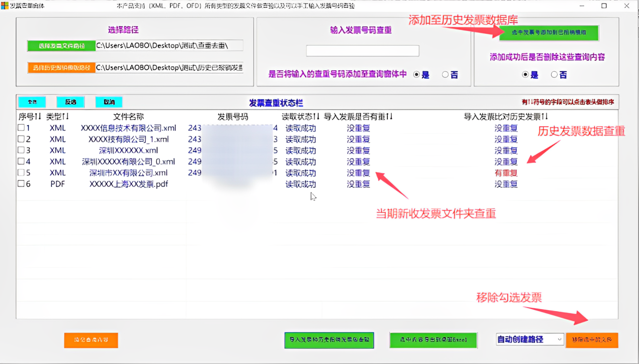Tick the checkbox for row 1

21,128
